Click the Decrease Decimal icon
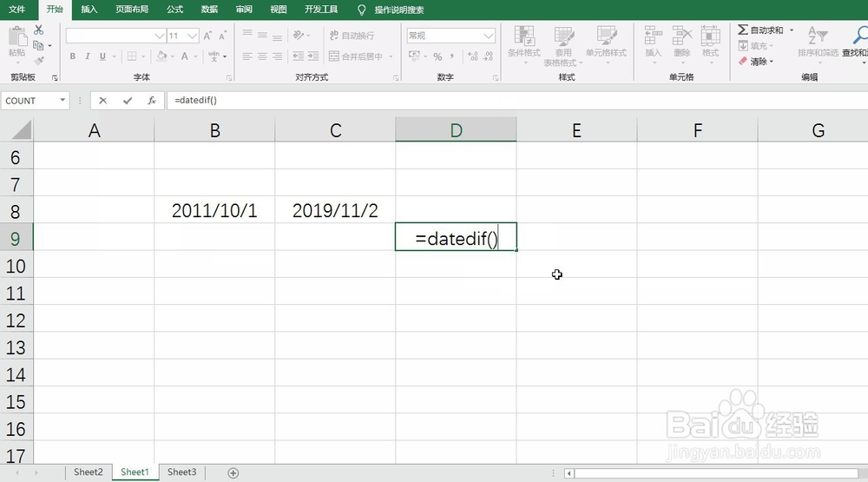The image size is (868, 482). (x=488, y=56)
